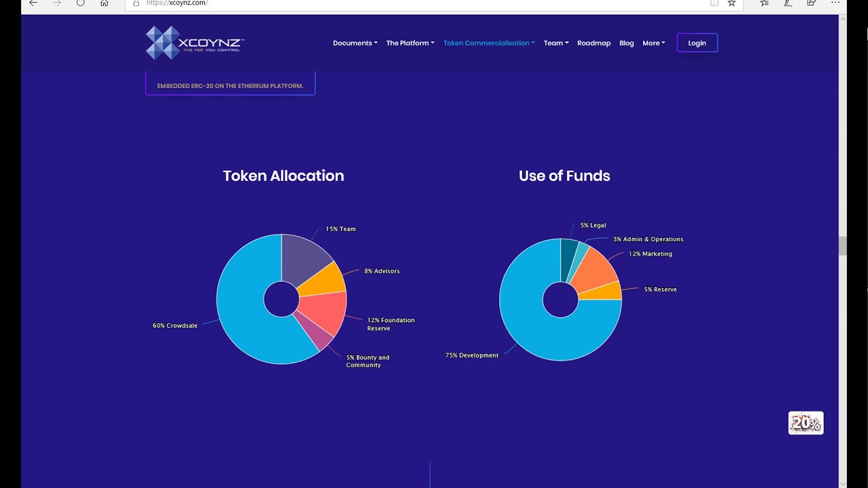Click the Use of Funds heading
Screen dimensions: 868x488
pos(564,176)
